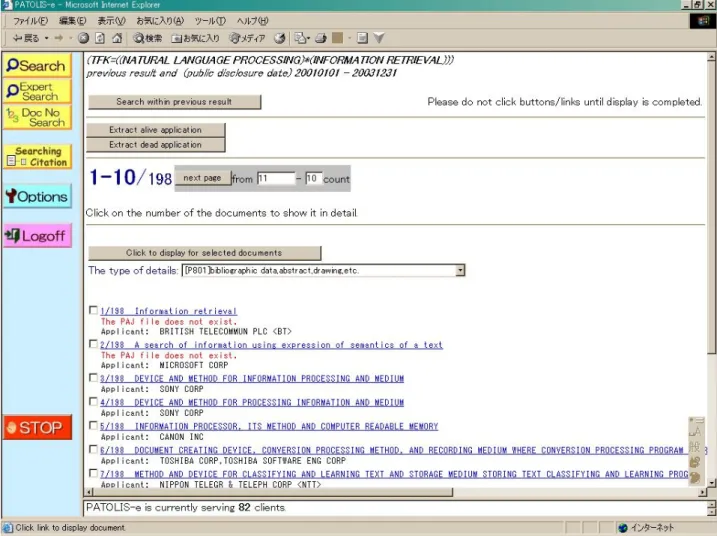Open the Options wrench icon

point(37,196)
